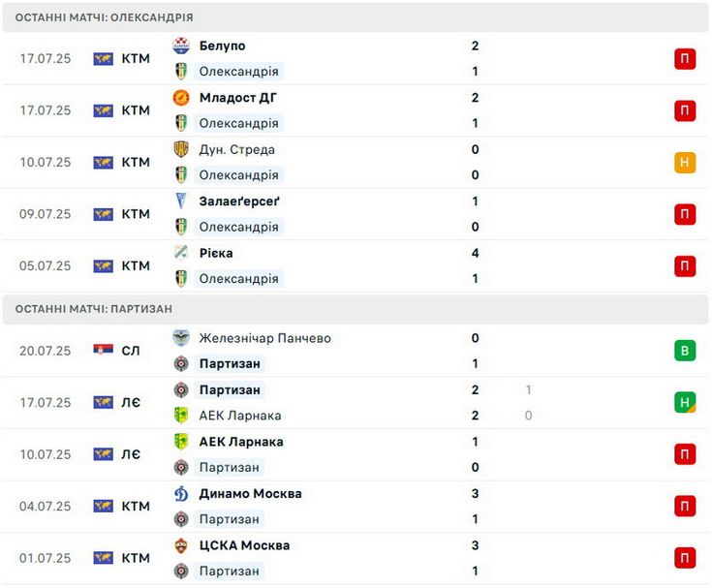Click the Динамо Москва crest icon

(x=181, y=494)
